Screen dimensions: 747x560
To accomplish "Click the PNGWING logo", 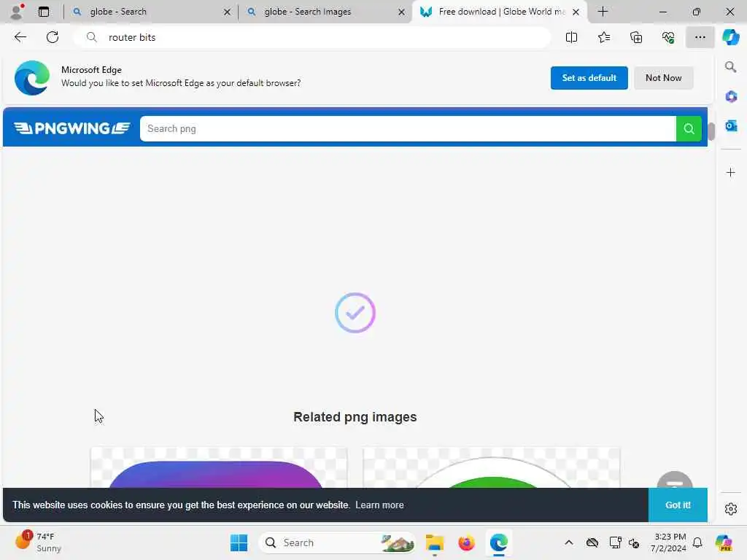I will point(72,128).
